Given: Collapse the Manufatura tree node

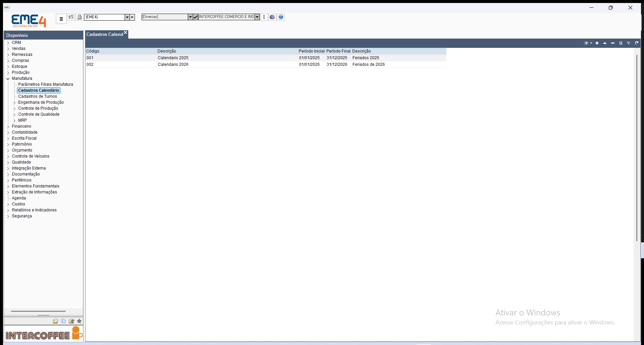Looking at the screenshot, I should coord(8,79).
